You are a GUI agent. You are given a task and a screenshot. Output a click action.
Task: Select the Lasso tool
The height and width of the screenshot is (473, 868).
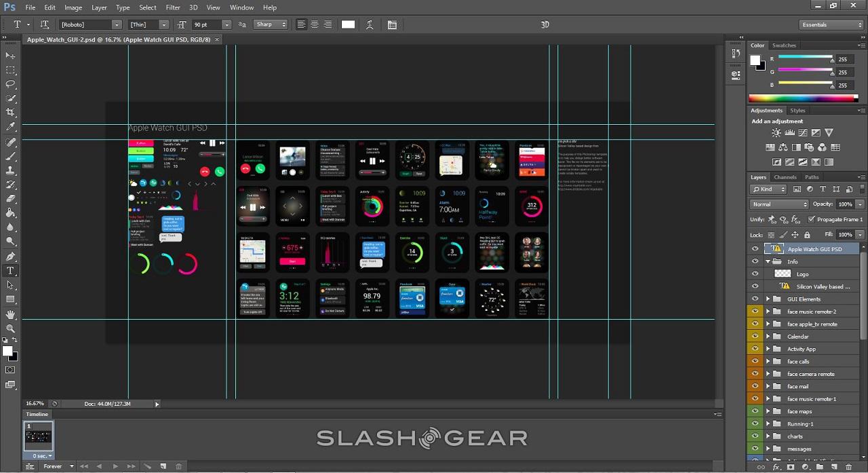[x=10, y=84]
